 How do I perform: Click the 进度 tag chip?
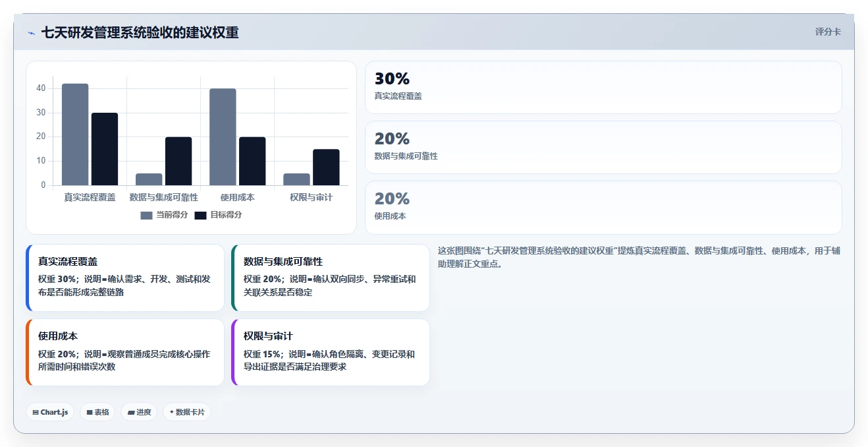pos(139,412)
